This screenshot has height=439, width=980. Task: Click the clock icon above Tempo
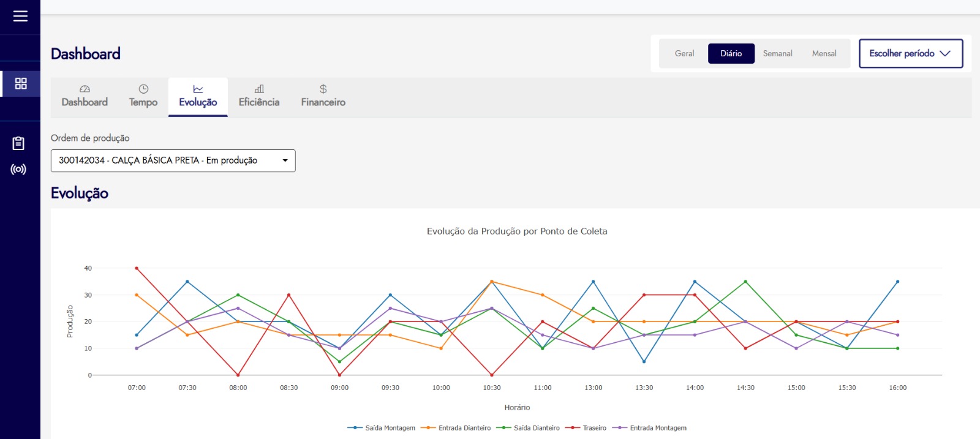pos(143,89)
